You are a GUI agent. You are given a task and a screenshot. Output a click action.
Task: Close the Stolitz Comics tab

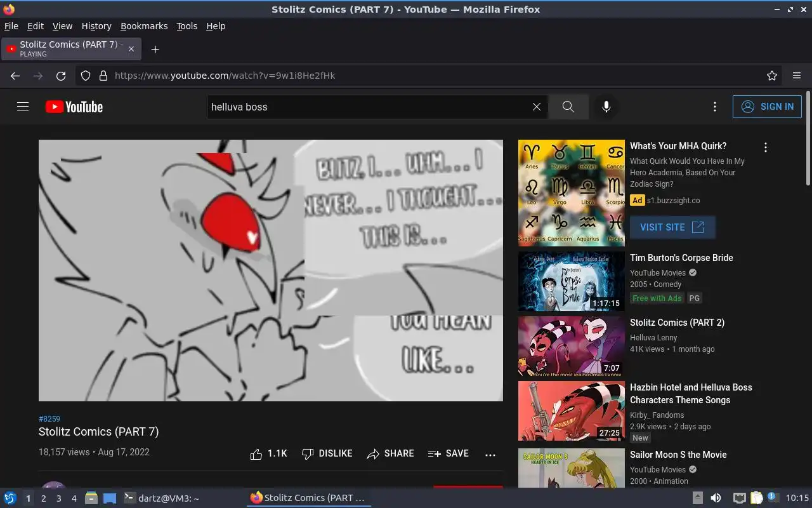(131, 49)
